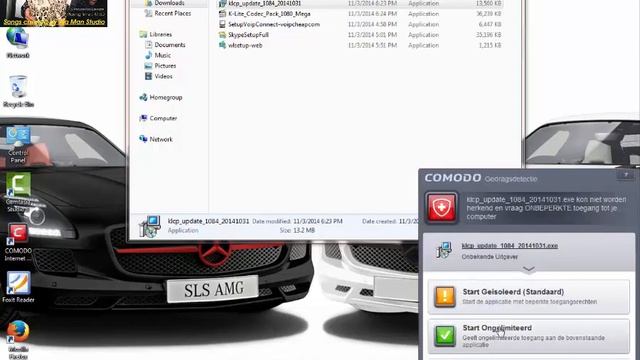
Task: Choose Start Geisoleerd (Standaard) option
Action: tap(529, 297)
